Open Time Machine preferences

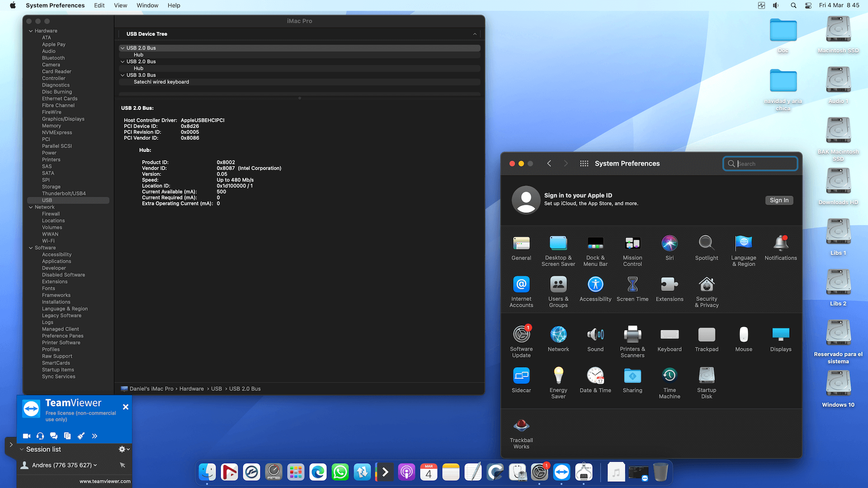[670, 383]
